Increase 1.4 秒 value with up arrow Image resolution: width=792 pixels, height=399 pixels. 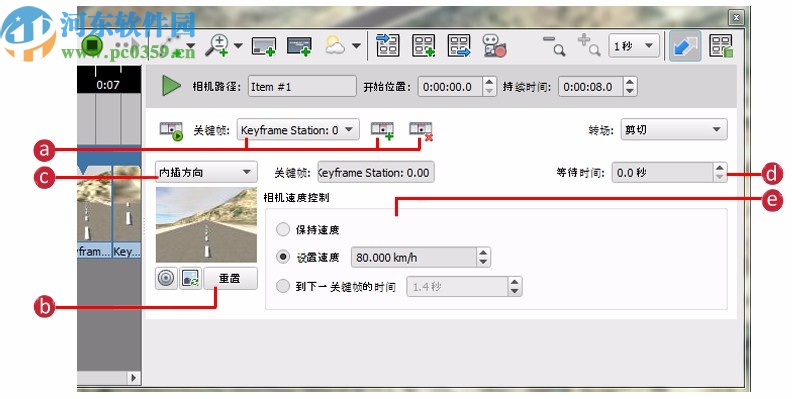click(514, 281)
